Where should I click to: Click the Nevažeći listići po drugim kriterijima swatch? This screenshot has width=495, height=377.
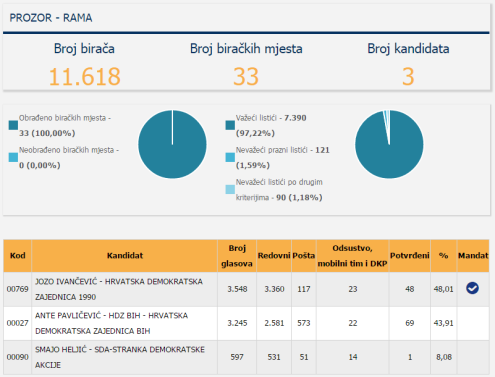point(230,189)
